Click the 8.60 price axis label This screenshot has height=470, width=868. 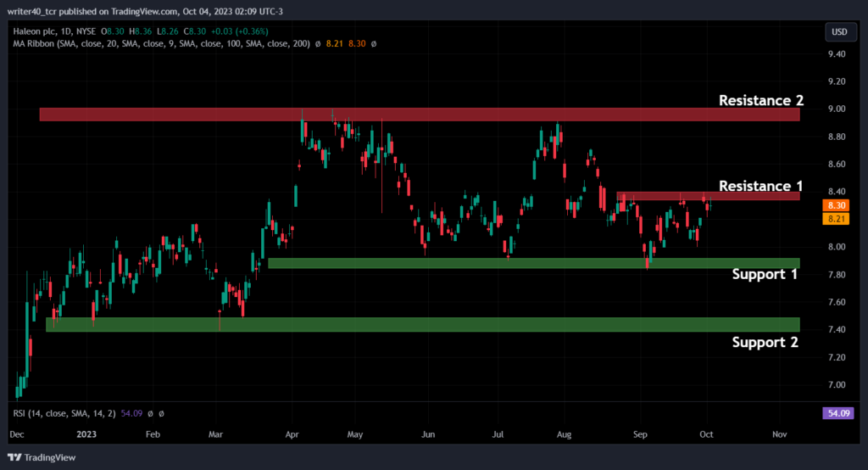[837, 164]
